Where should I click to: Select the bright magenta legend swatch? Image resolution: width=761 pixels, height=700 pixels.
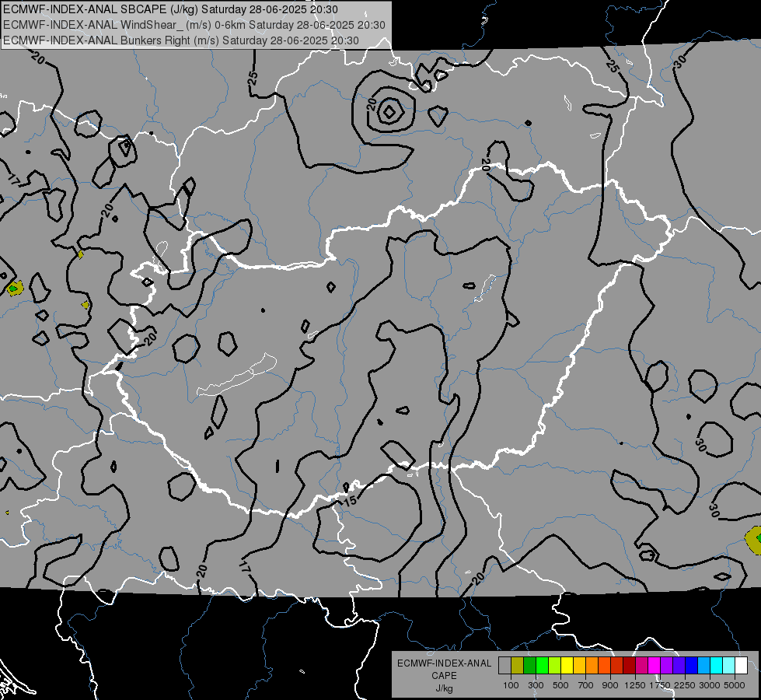(x=655, y=666)
